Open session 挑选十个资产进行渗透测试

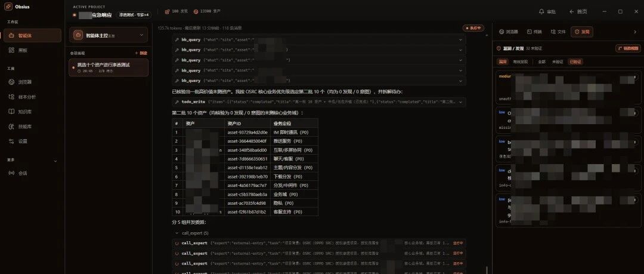109,67
